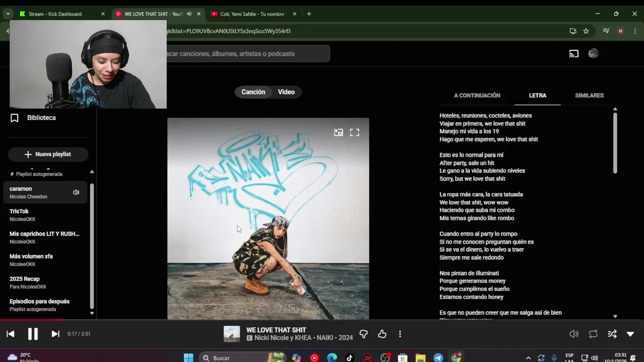The image size is (644, 362).
Task: Open a new browser tab
Action: 309,14
